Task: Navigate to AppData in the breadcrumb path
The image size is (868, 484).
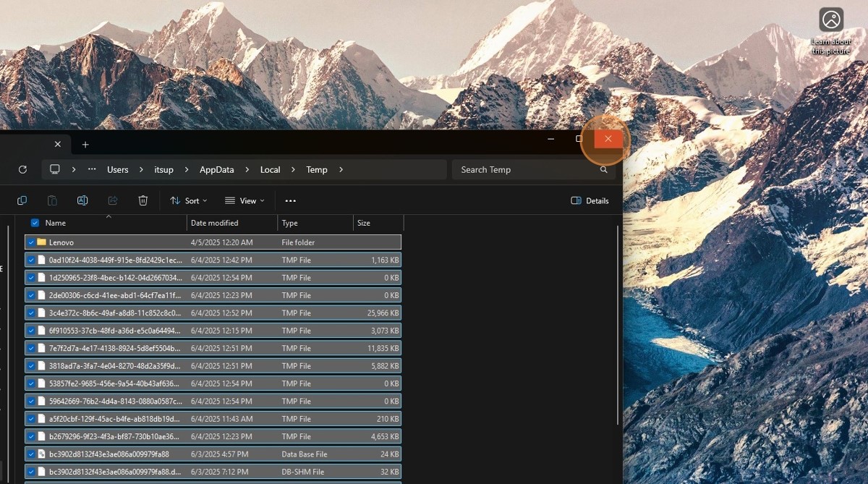Action: tap(216, 170)
